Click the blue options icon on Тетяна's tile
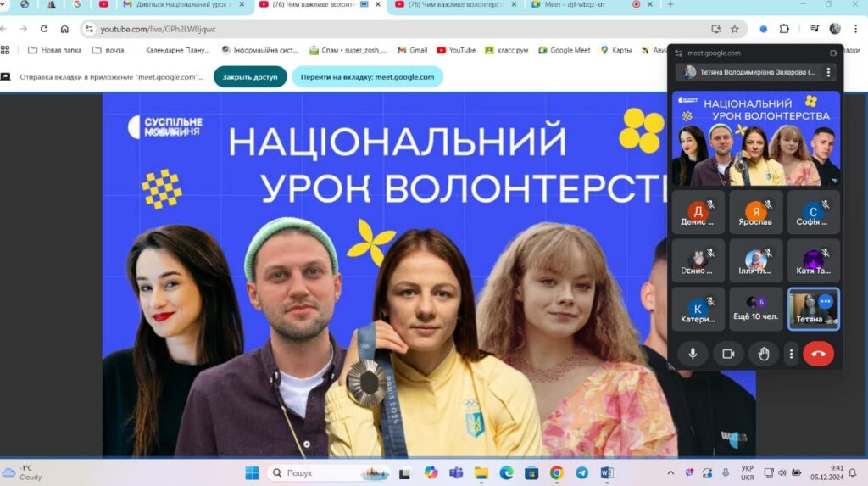The image size is (868, 486). [825, 301]
